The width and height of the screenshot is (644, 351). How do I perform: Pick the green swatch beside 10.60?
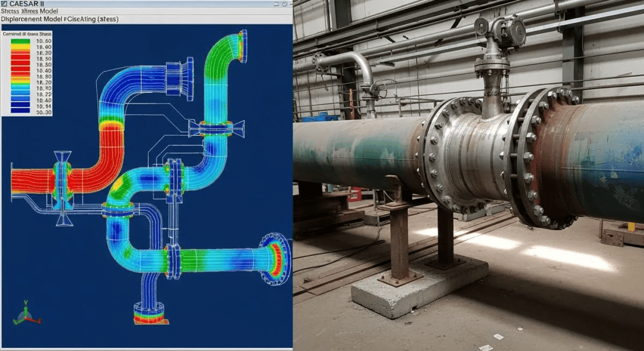click(20, 41)
